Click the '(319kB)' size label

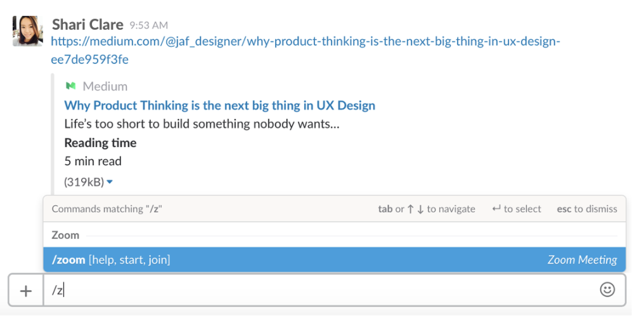click(x=84, y=182)
